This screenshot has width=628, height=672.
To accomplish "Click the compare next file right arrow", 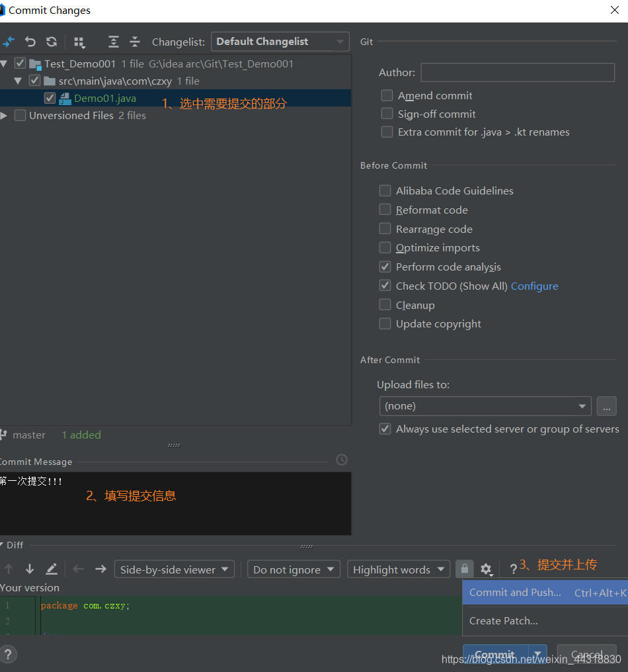I will (100, 569).
